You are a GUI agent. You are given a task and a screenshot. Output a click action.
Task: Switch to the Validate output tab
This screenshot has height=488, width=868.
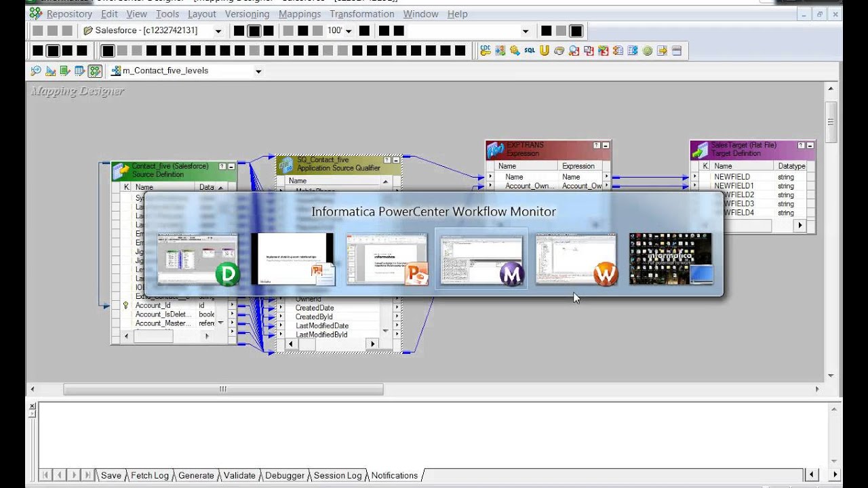(x=239, y=475)
